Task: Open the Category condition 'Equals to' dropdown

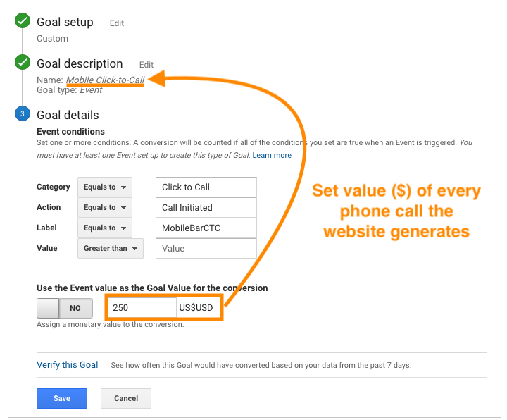Action: tap(104, 187)
